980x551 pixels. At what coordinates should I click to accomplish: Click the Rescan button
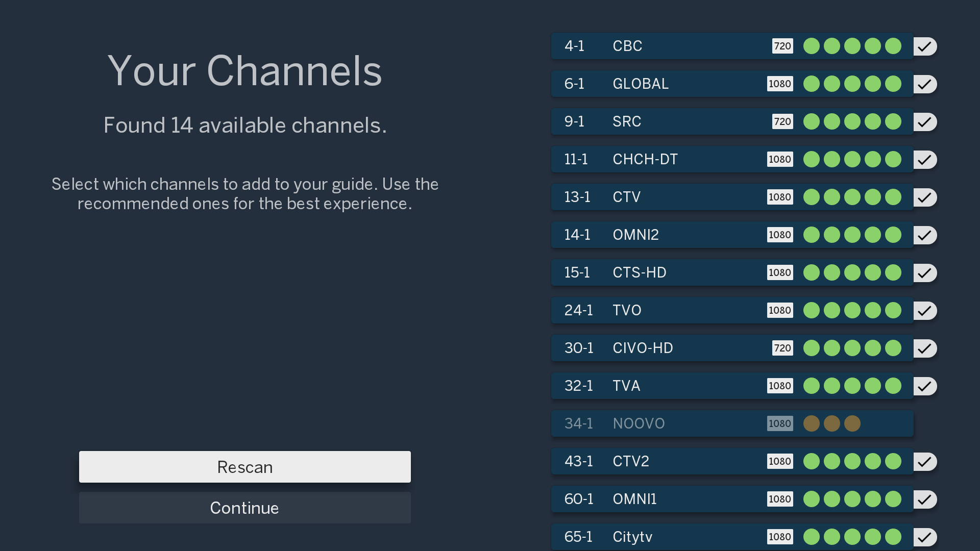pos(245,467)
